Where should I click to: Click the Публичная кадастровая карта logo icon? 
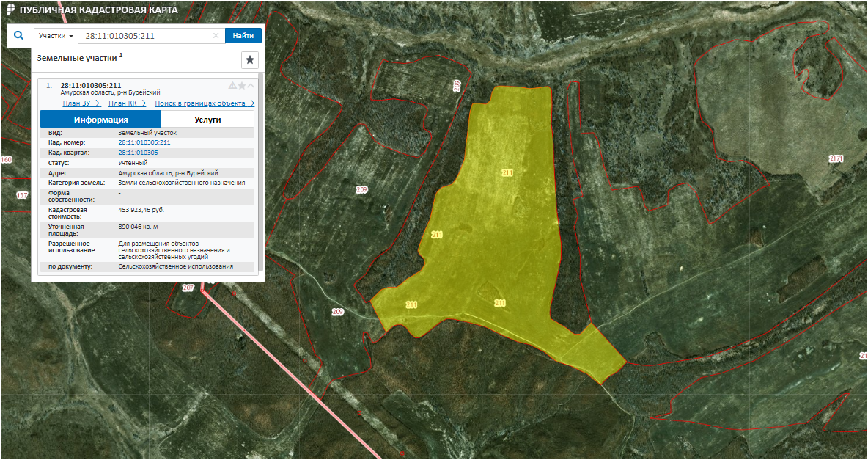click(x=10, y=10)
